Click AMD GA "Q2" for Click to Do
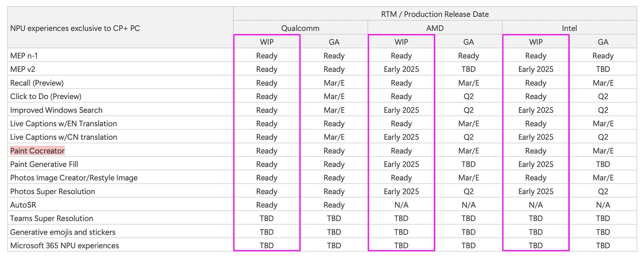This screenshot has height=256, width=644. (x=468, y=96)
